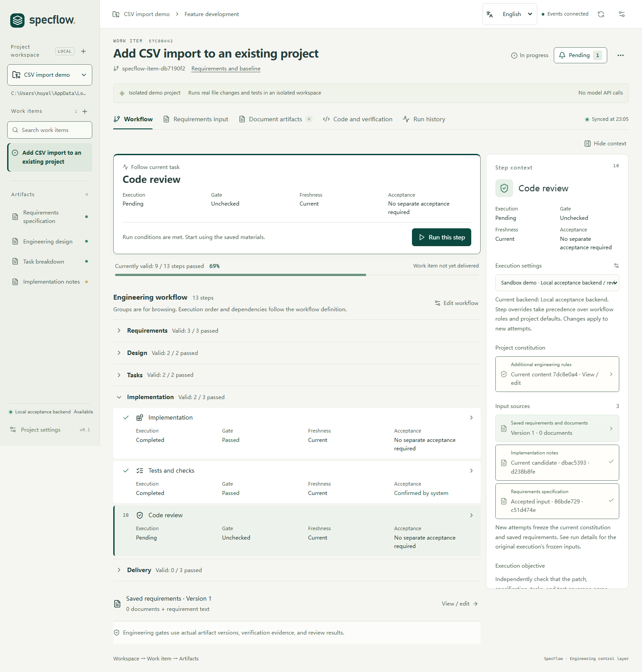Click the Pending notifications button
642x672 pixels.
tap(580, 55)
